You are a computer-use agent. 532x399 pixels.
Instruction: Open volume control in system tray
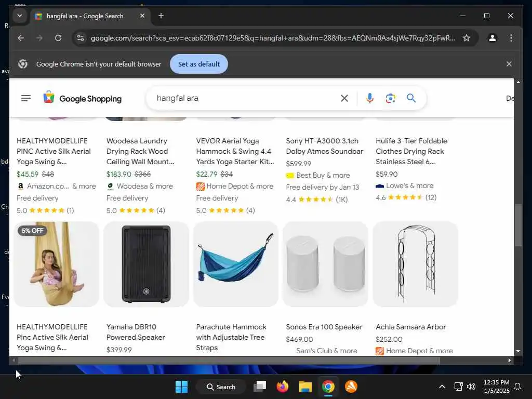coord(471,387)
